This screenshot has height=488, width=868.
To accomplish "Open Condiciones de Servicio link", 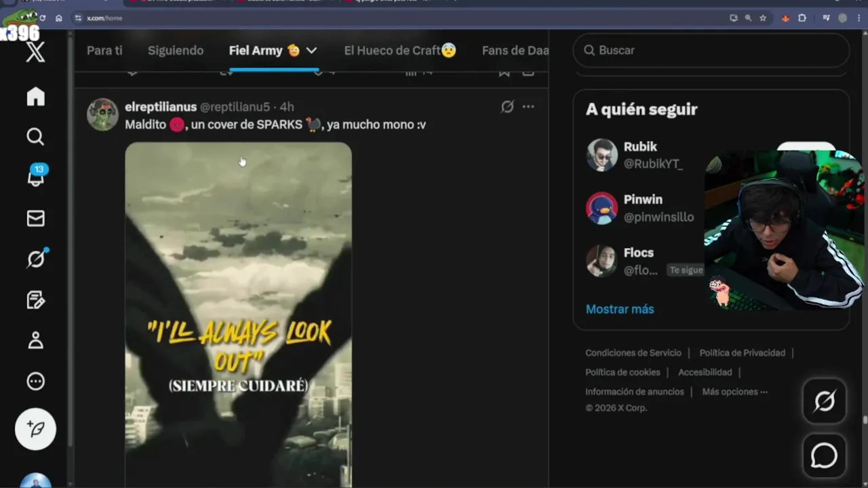I will point(633,353).
